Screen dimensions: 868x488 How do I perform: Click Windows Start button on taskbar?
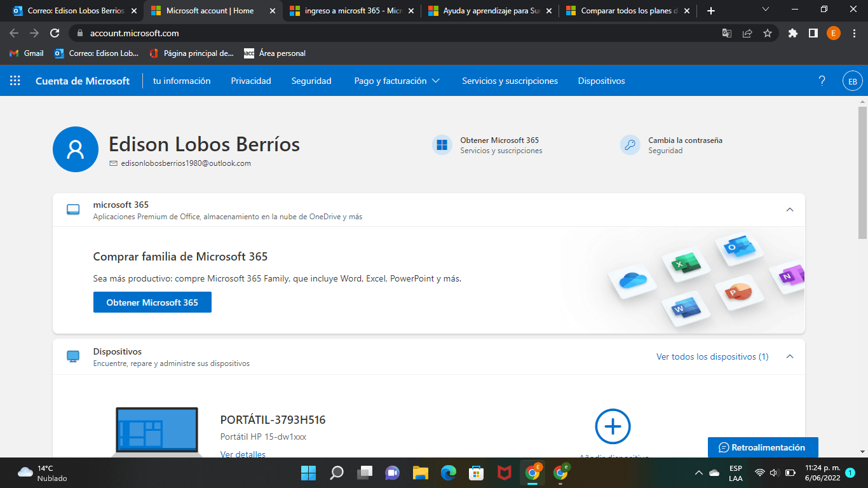308,473
